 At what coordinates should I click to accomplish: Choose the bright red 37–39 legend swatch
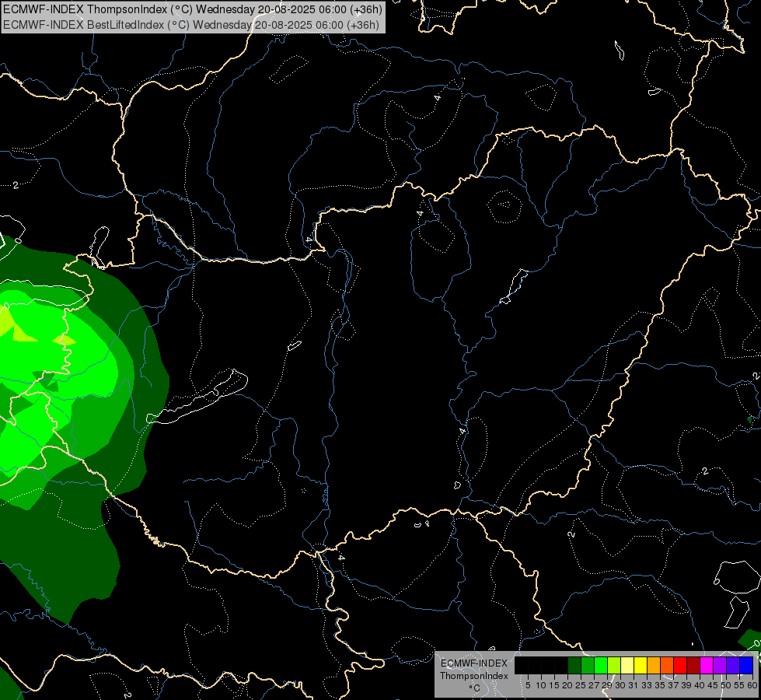pos(680,665)
